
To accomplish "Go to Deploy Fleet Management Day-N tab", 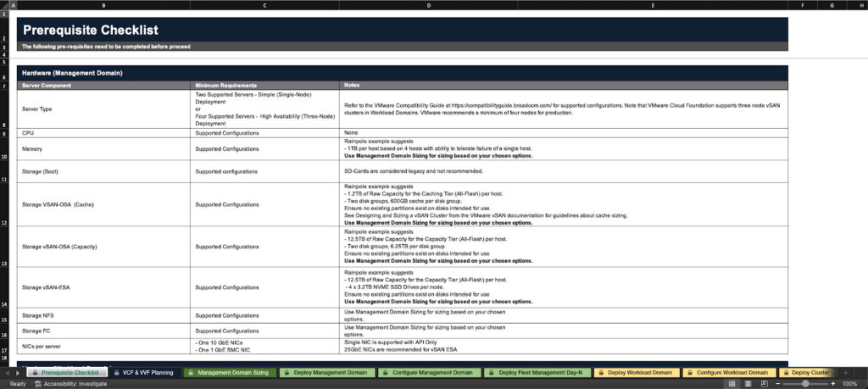I will 537,372.
